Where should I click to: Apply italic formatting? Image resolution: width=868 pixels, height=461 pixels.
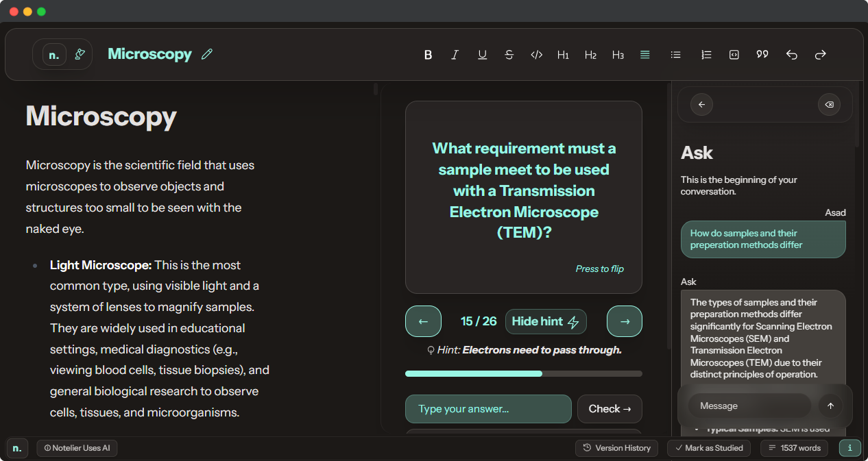(455, 55)
